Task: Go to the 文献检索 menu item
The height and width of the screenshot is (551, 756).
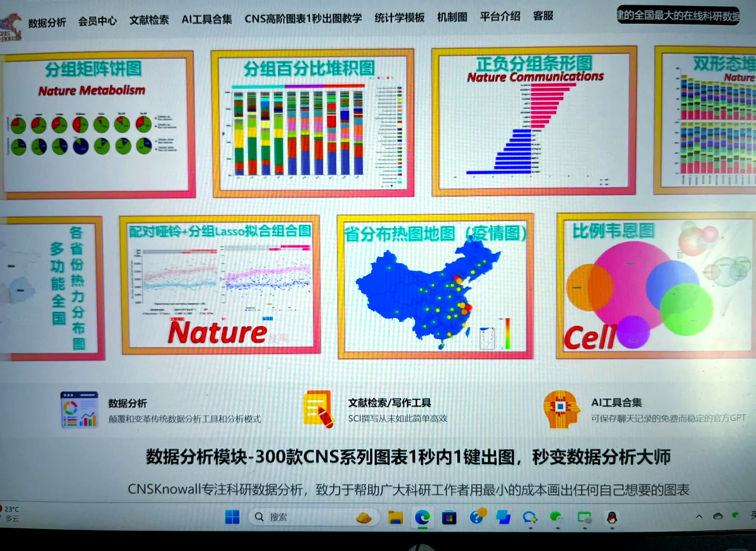Action: pyautogui.click(x=149, y=20)
